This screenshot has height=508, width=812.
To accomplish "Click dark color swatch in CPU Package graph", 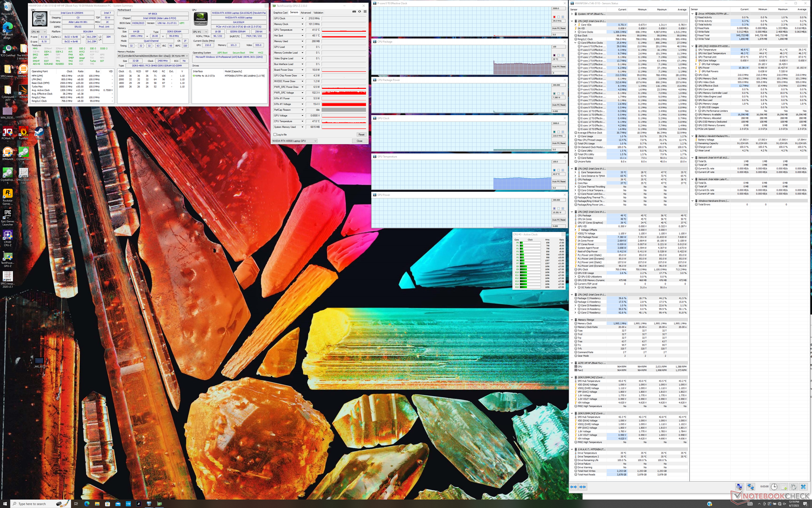I will point(554,55).
